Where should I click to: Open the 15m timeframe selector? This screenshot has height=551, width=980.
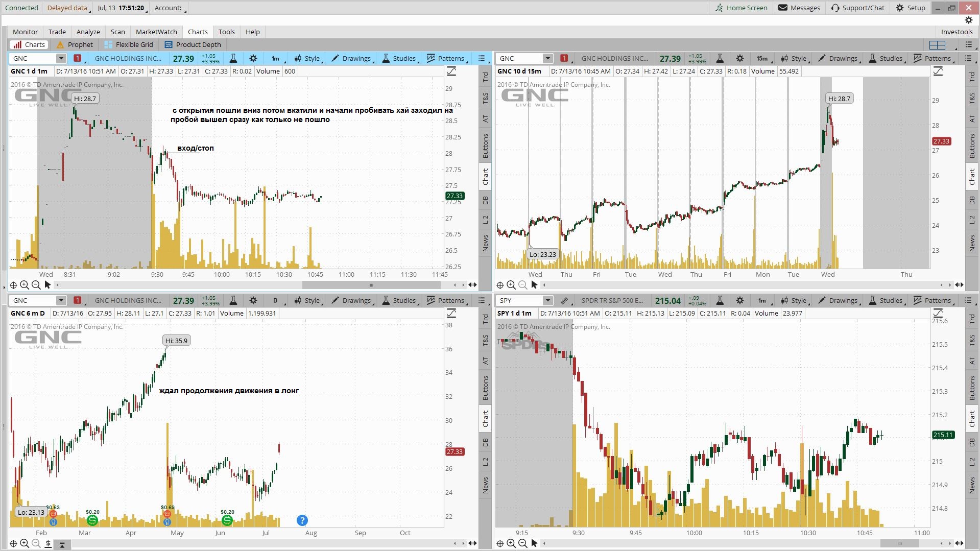763,58
